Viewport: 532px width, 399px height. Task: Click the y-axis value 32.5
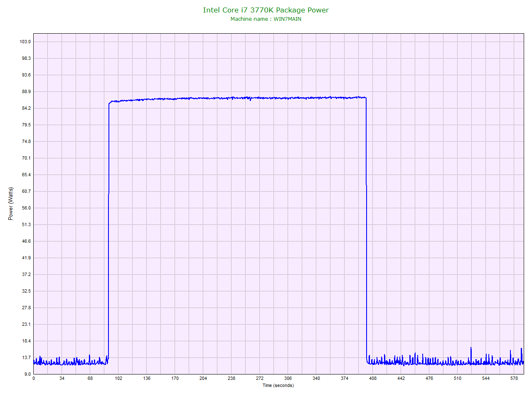pos(27,291)
